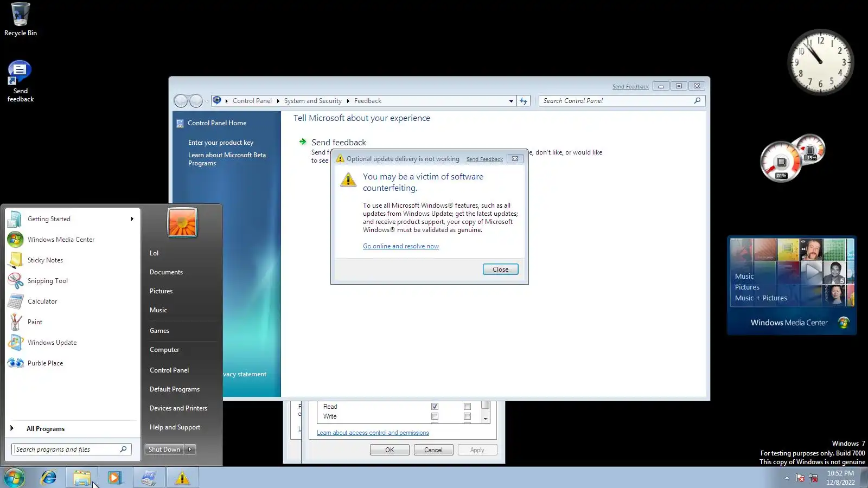Show hidden icons in the system tray

coord(787,478)
